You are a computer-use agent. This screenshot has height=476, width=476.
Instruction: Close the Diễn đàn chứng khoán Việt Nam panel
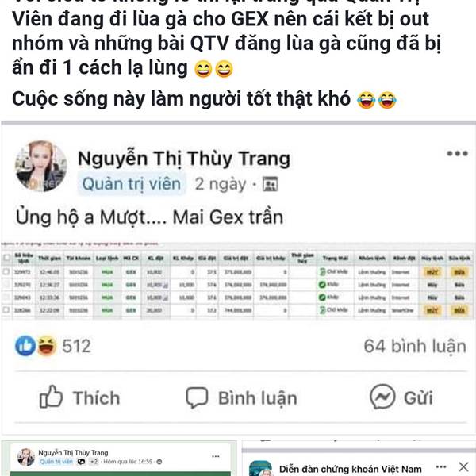[463, 466]
